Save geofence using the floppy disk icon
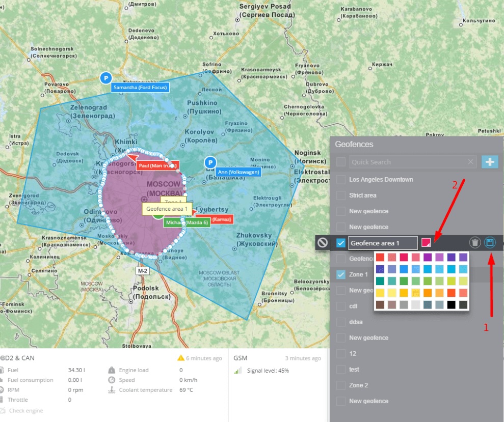 click(x=490, y=243)
